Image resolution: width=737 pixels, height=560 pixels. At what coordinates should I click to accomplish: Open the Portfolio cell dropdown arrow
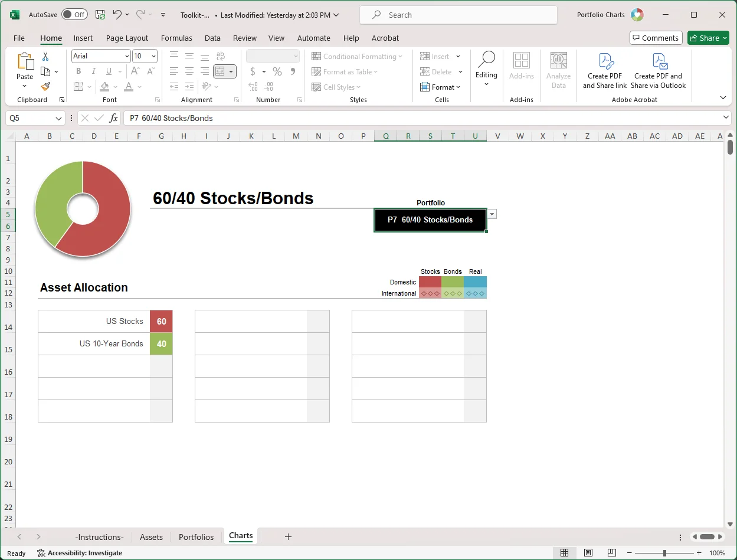click(492, 214)
